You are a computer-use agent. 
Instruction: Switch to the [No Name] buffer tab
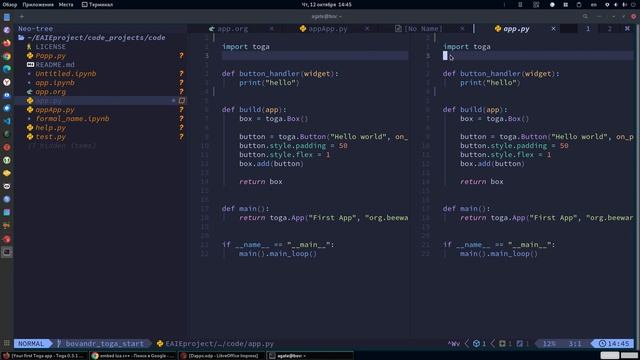point(422,29)
